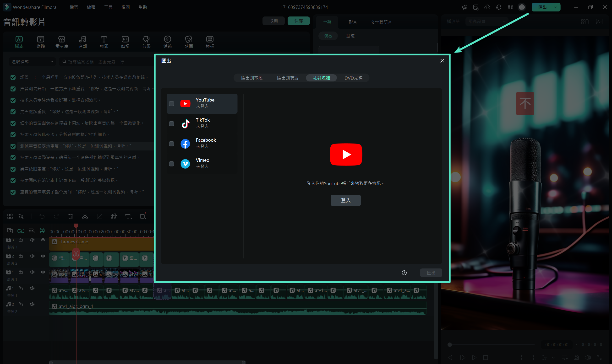The height and width of the screenshot is (364, 612).
Task: Click the undo arrow in timeline toolbar
Action: pyautogui.click(x=42, y=216)
